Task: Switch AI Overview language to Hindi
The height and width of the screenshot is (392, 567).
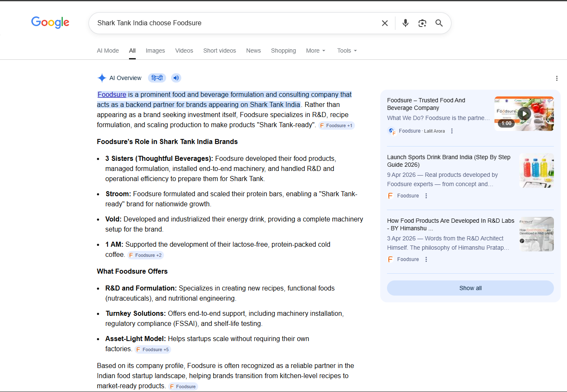Action: [x=157, y=78]
